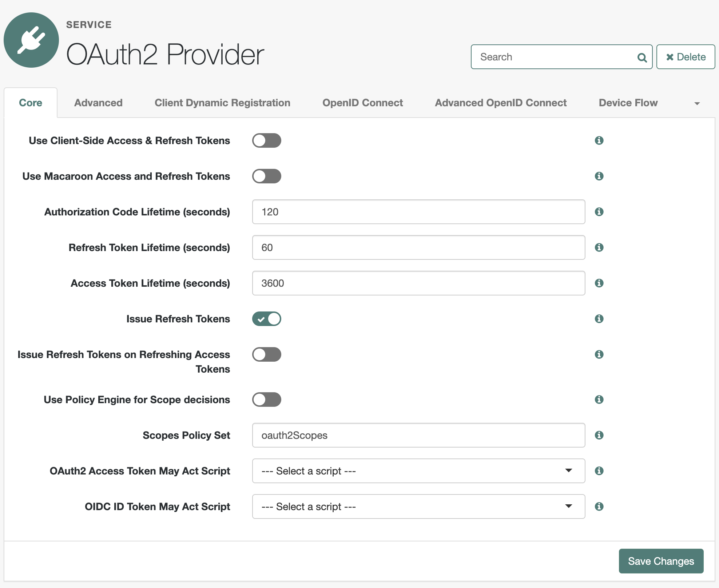Enable Use Policy Engine for Scope decisions
This screenshot has height=588, width=719.
pos(267,400)
